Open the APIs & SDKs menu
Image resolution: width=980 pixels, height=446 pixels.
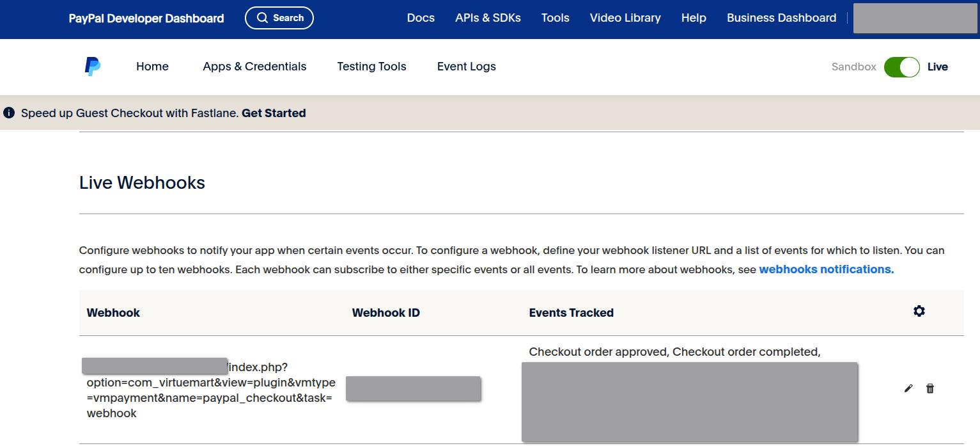[488, 18]
